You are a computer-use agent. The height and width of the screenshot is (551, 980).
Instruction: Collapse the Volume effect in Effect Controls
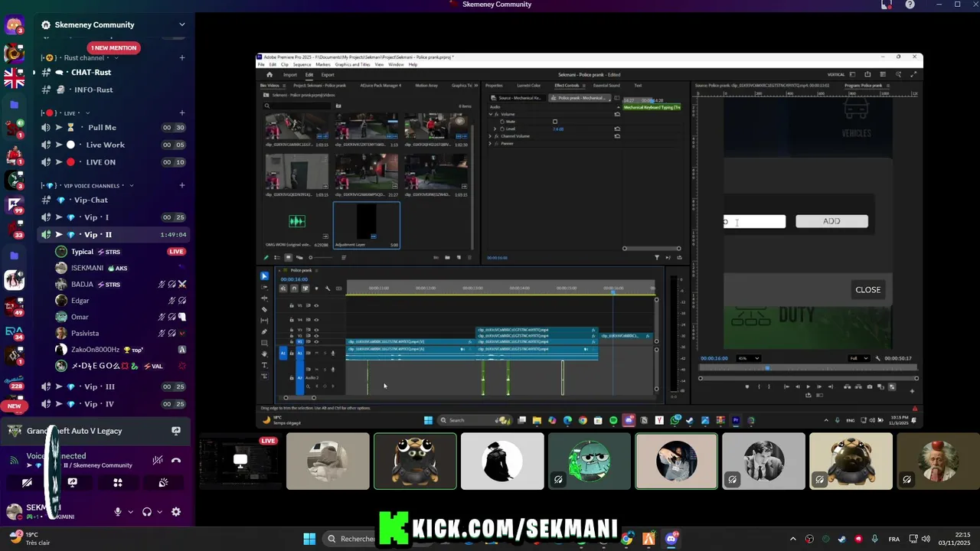[x=491, y=114]
